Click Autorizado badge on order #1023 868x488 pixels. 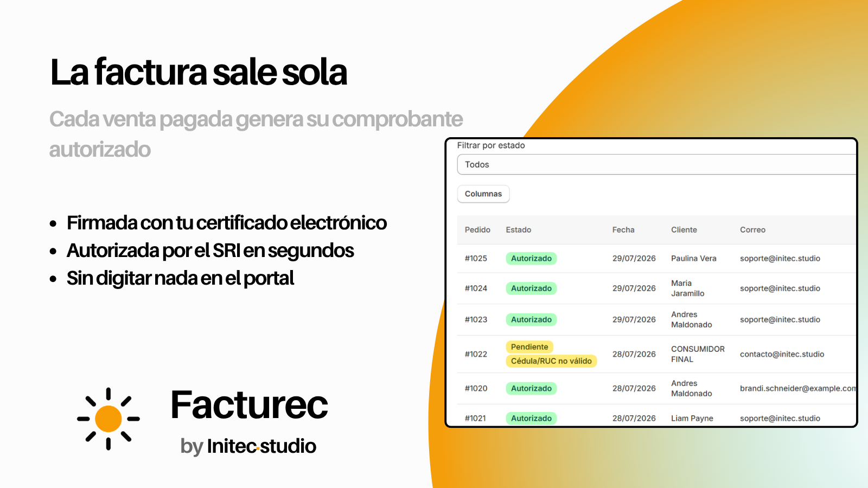[531, 320]
